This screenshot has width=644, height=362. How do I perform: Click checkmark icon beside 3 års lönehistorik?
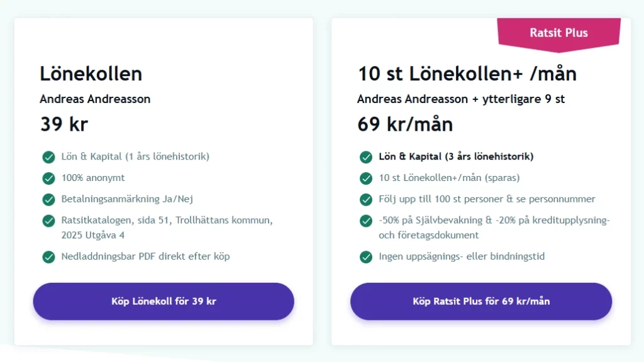[x=366, y=156]
